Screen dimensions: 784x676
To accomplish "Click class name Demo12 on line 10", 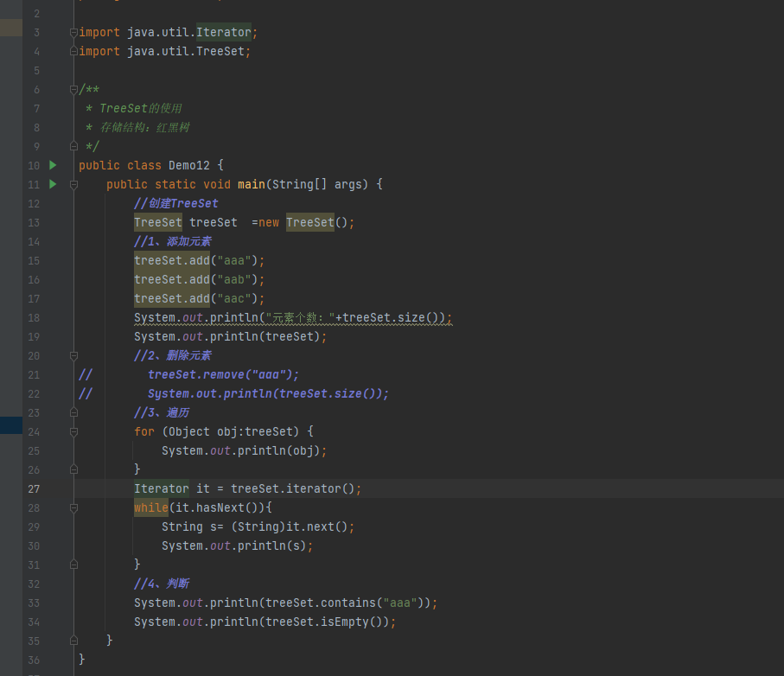I will click(x=189, y=165).
